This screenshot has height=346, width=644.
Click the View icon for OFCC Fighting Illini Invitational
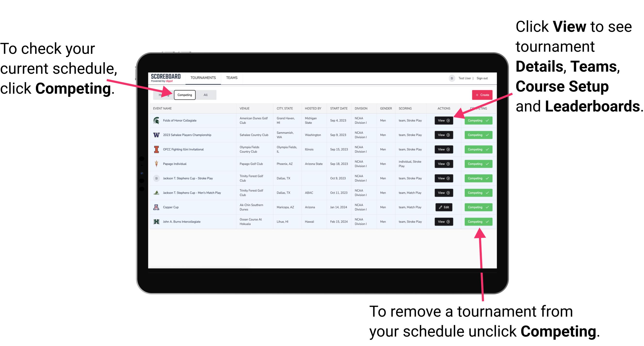(x=443, y=150)
